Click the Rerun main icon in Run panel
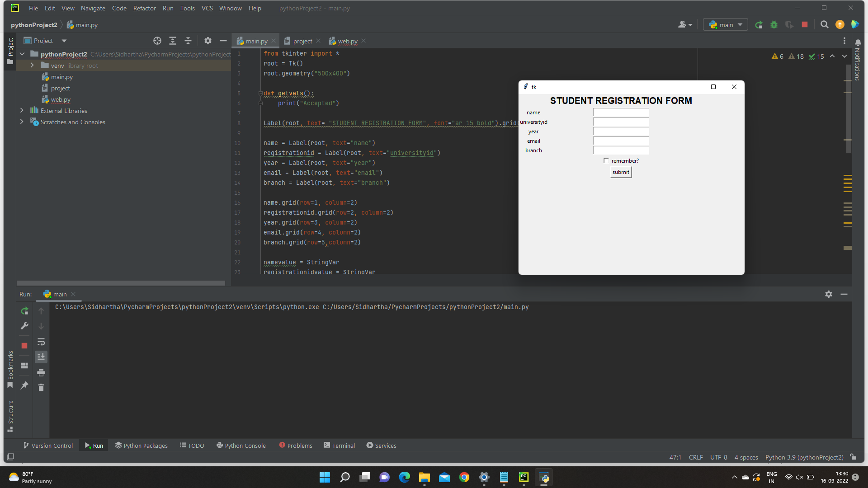Image resolution: width=868 pixels, height=488 pixels. coord(24,311)
